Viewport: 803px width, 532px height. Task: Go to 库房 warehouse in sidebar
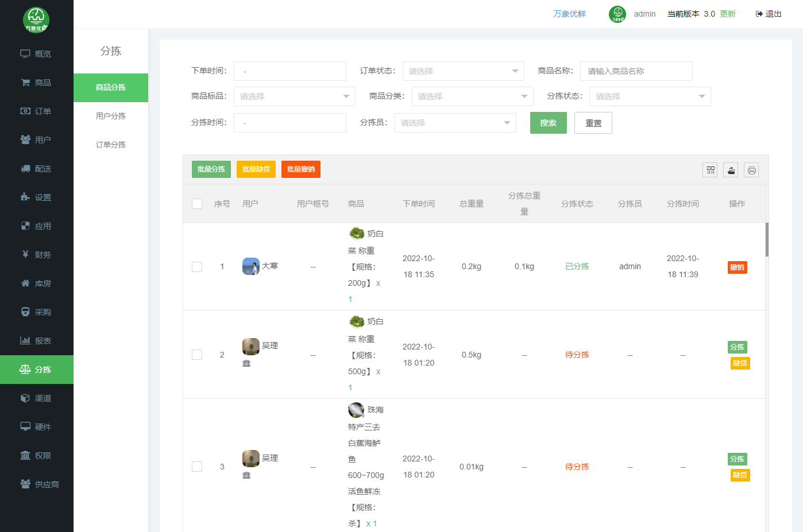point(25,284)
